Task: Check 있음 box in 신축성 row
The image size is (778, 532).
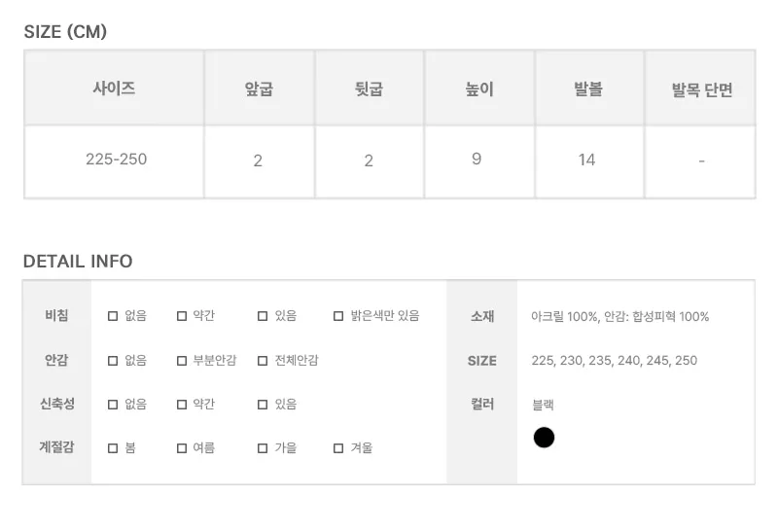Action: tap(263, 405)
